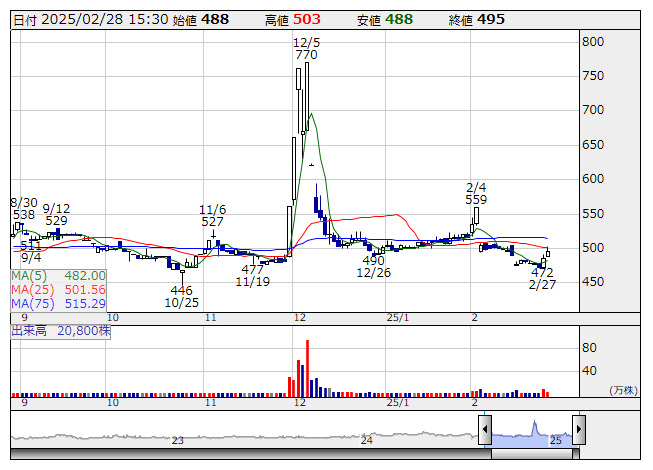Click the horizontal scrollbar thumb below the navigator
This screenshot has height=470, width=653.
point(531,454)
